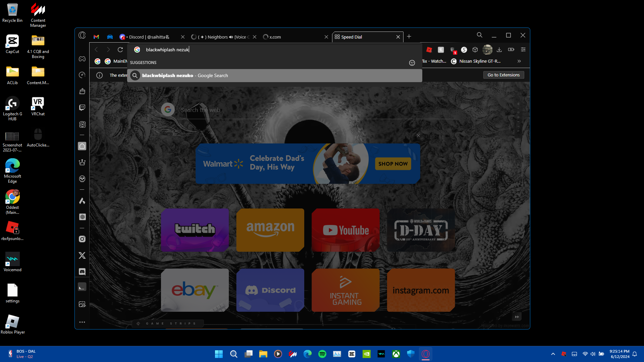The image size is (644, 362).
Task: Open the GX Control speedometer icon
Action: pos(82,75)
